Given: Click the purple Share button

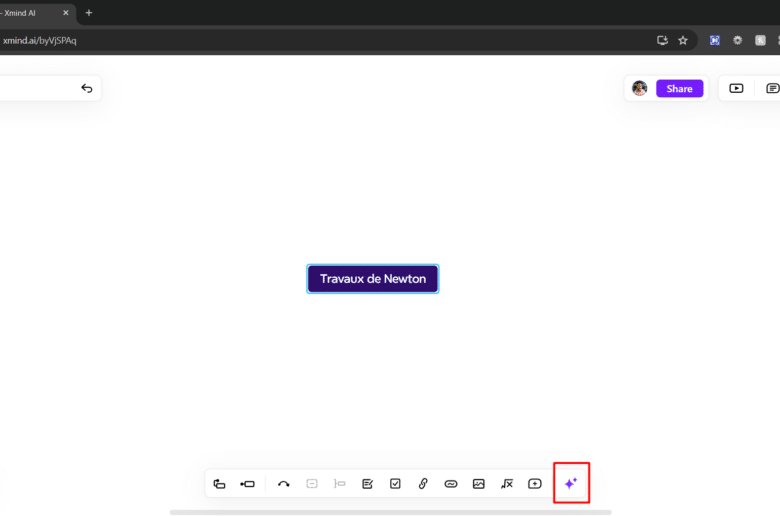Looking at the screenshot, I should pos(679,88).
